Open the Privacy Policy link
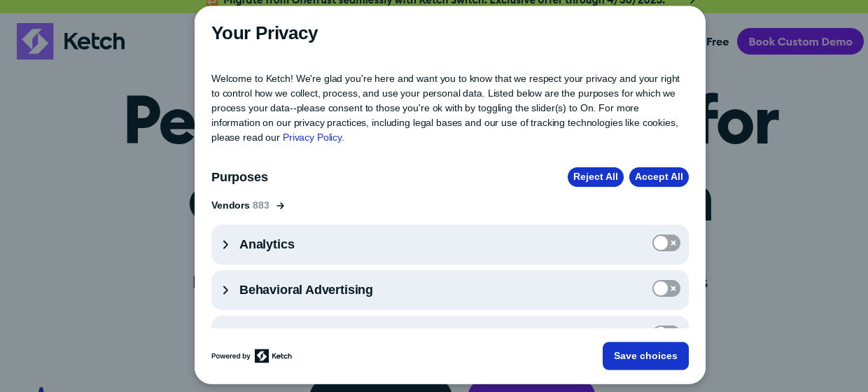Screen dimensions: 868x392 [311, 137]
